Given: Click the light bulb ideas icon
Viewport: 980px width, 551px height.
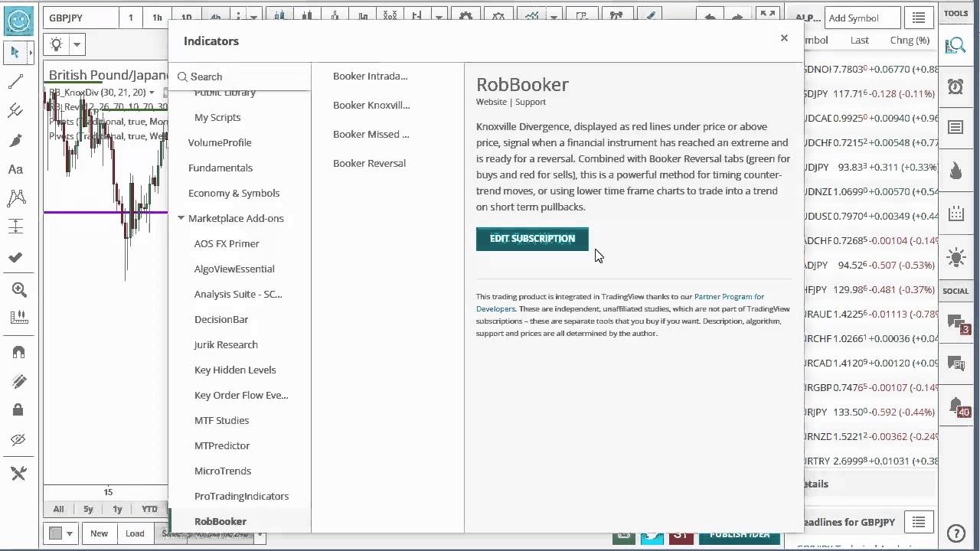Looking at the screenshot, I should 56,44.
